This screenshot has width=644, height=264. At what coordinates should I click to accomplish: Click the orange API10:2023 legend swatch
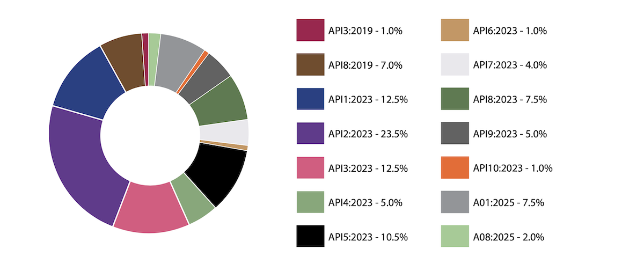point(455,168)
